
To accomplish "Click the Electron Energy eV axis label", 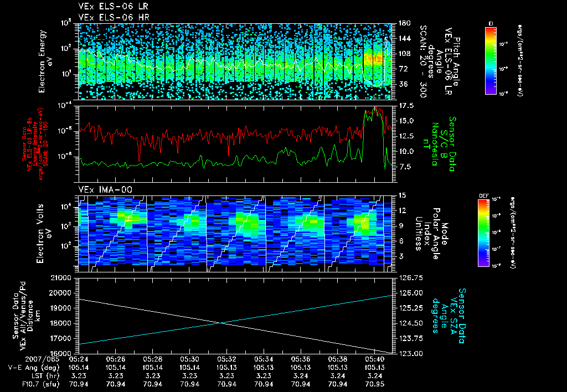I will pos(44,61).
